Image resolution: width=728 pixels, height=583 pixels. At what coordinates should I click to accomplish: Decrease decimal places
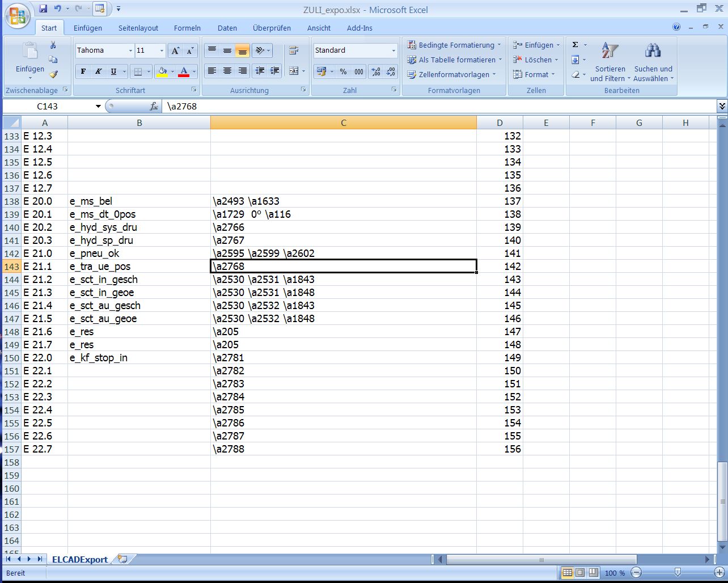click(391, 71)
